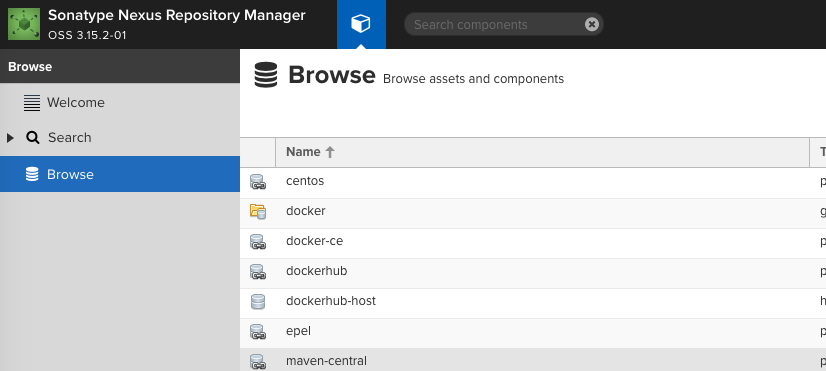Screen dimensions: 826x371
Task: Click the dockerhub-host hosted database icon
Action: point(258,301)
